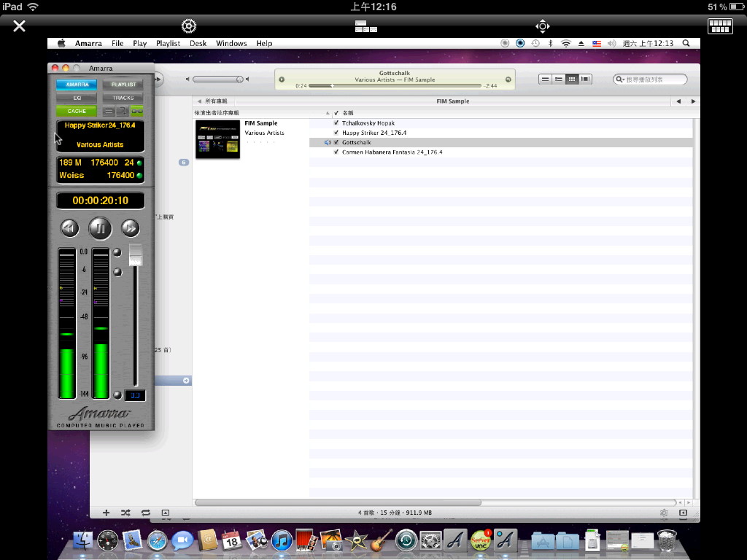Open GarageBand from the Dock
The height and width of the screenshot is (560, 747).
tap(381, 540)
